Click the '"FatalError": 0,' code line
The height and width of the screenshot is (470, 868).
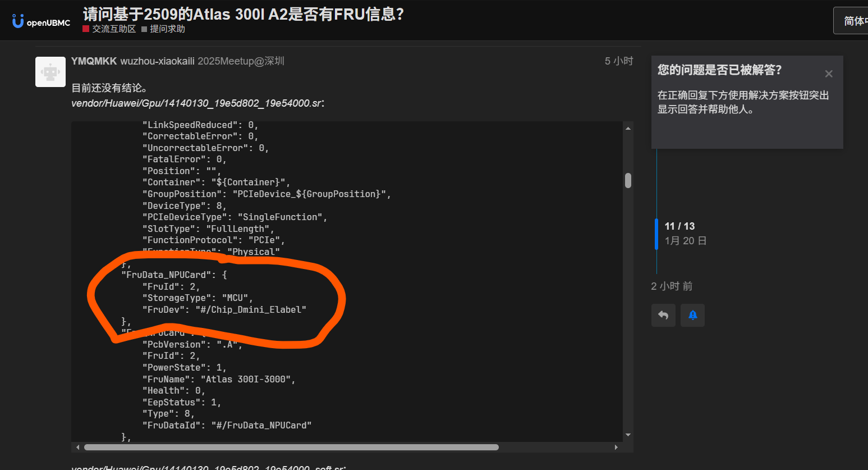point(185,159)
